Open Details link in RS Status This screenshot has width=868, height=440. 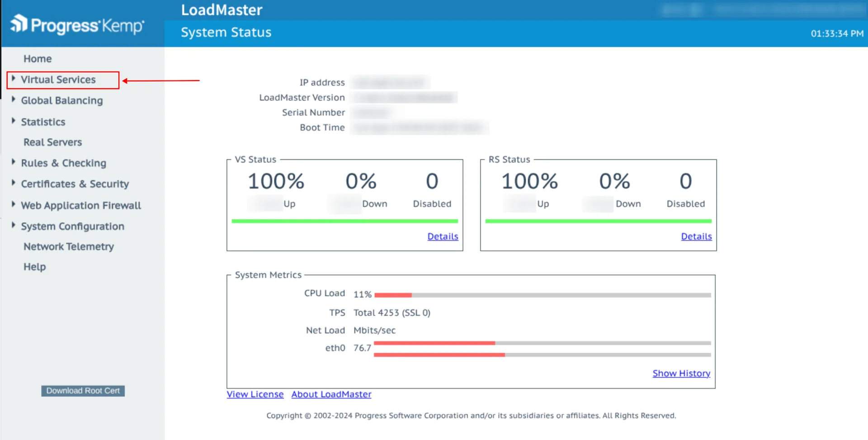[x=696, y=237]
